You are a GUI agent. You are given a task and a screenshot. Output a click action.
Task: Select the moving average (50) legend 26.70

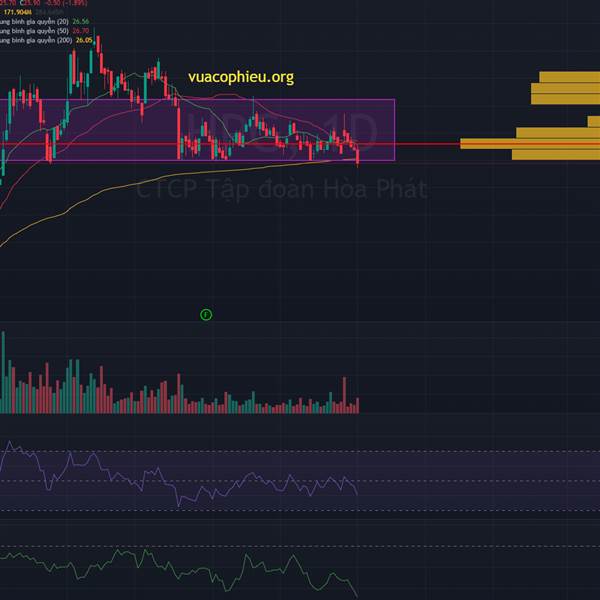[x=44, y=31]
